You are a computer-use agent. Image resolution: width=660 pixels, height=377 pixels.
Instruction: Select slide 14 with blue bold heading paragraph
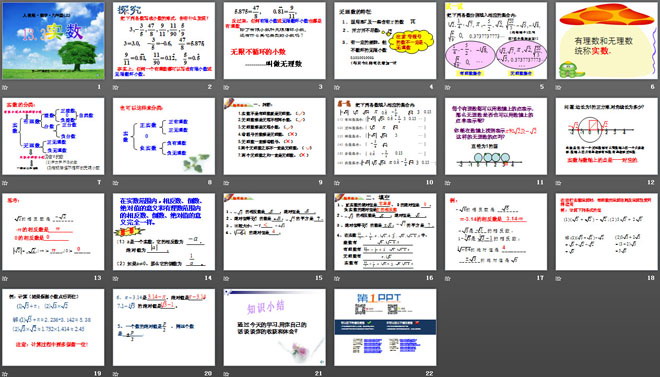[164, 232]
